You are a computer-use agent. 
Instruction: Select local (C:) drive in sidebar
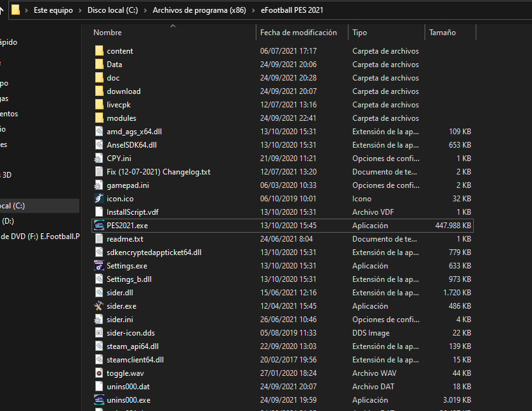click(x=40, y=206)
